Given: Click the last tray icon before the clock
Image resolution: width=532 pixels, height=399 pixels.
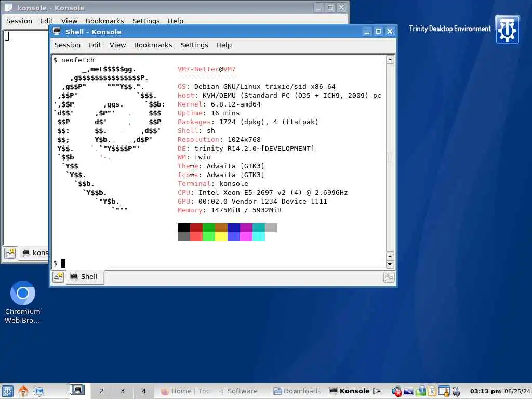Looking at the screenshot, I should [456, 391].
